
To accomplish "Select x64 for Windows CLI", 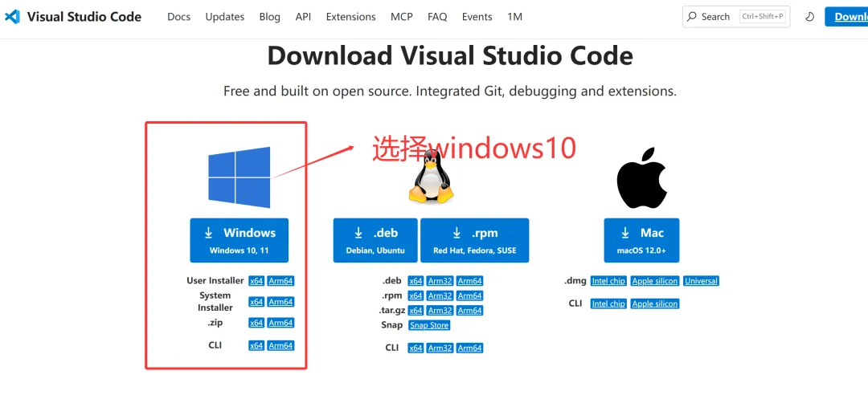I will click(256, 346).
